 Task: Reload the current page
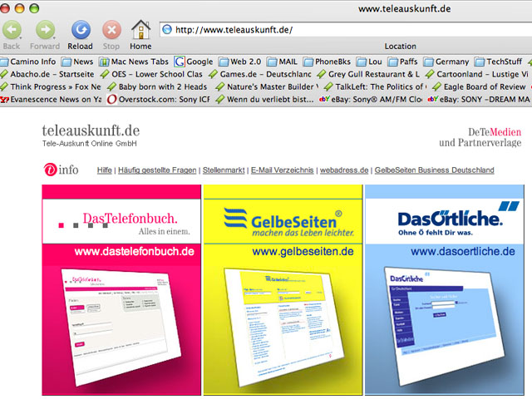point(81,30)
